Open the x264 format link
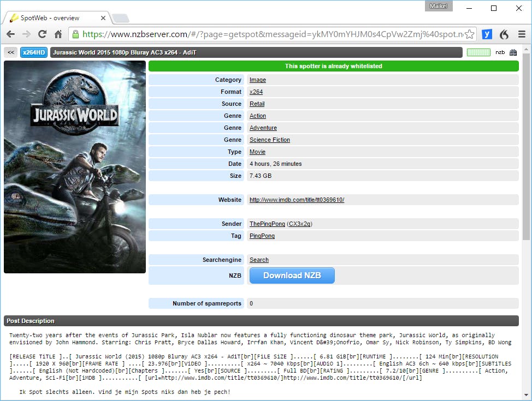The height and width of the screenshot is (401, 532). coord(256,92)
